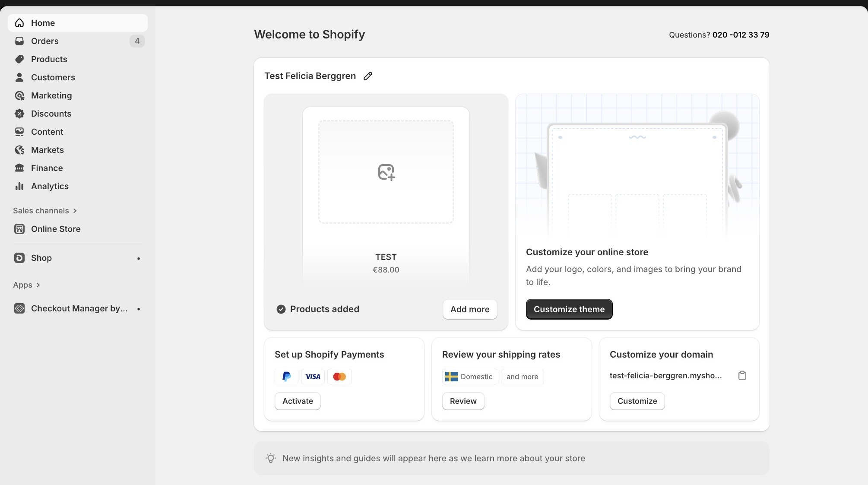This screenshot has height=485, width=868.
Task: Click the Discounts badge icon
Action: 19,114
